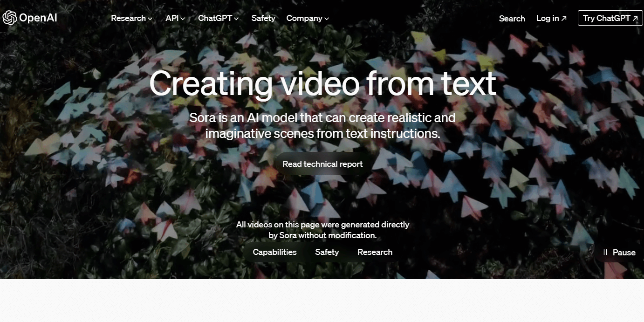Expand the Research menu
The height and width of the screenshot is (322, 644).
click(x=132, y=18)
